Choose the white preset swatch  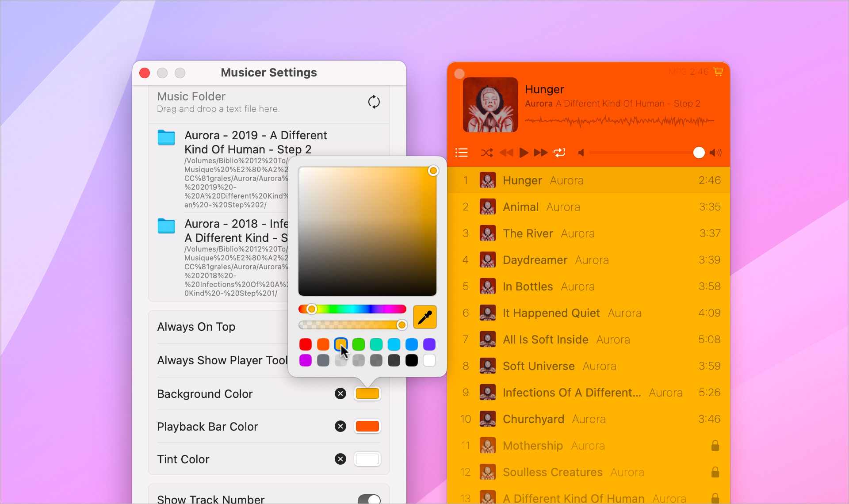coord(429,360)
